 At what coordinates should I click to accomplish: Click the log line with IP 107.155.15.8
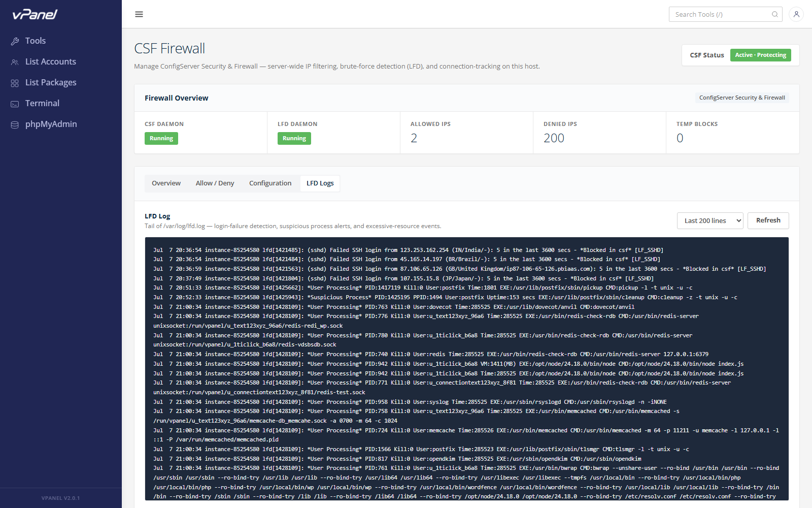[x=403, y=278]
